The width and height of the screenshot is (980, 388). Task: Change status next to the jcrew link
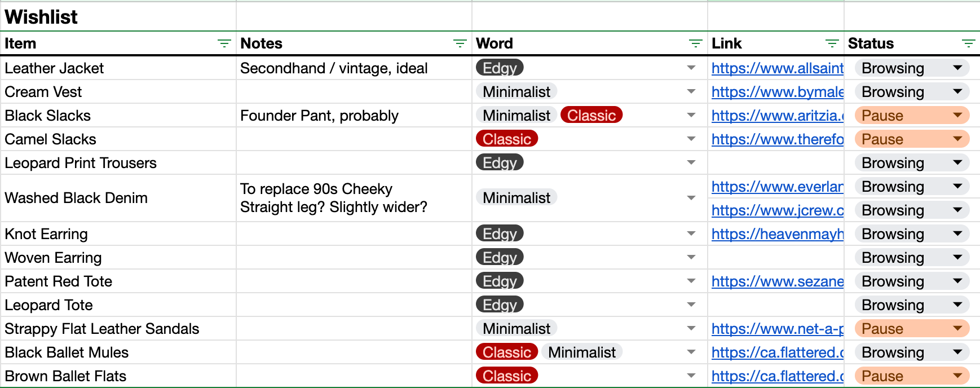912,210
